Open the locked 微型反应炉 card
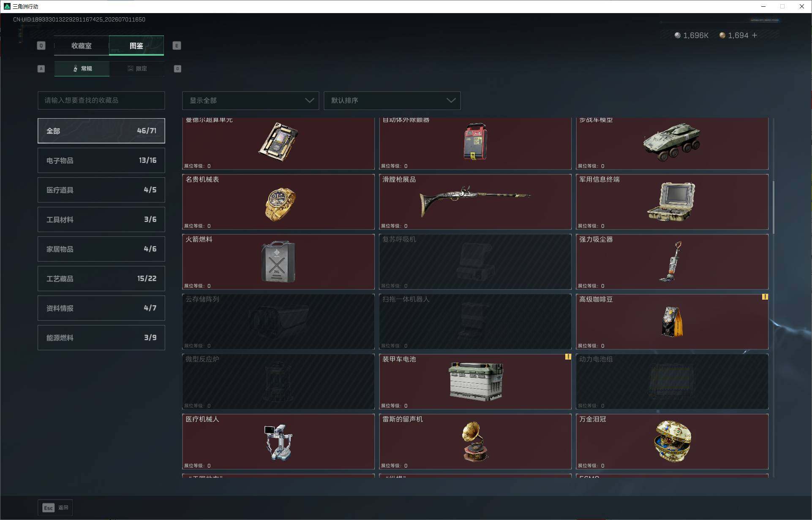The height and width of the screenshot is (520, 812). click(278, 382)
